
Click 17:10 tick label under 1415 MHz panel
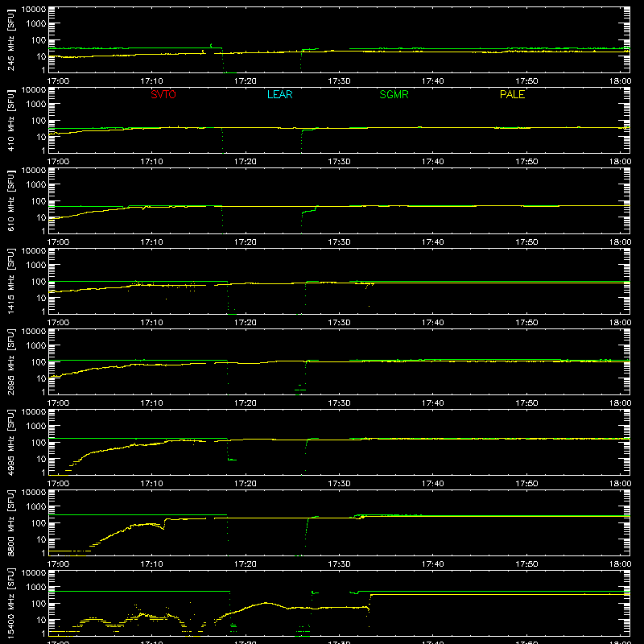pos(151,323)
